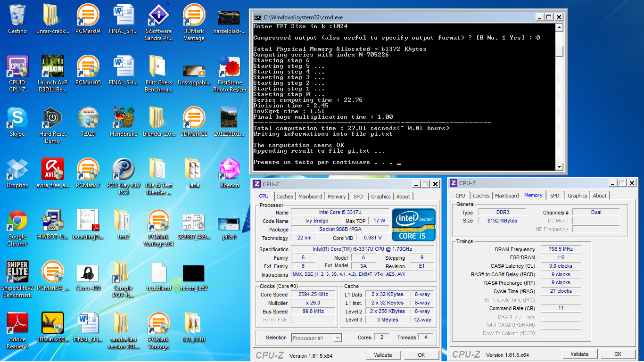Click the Intel Core i5 logo
Screen dimensions: 644x362
(x=414, y=224)
